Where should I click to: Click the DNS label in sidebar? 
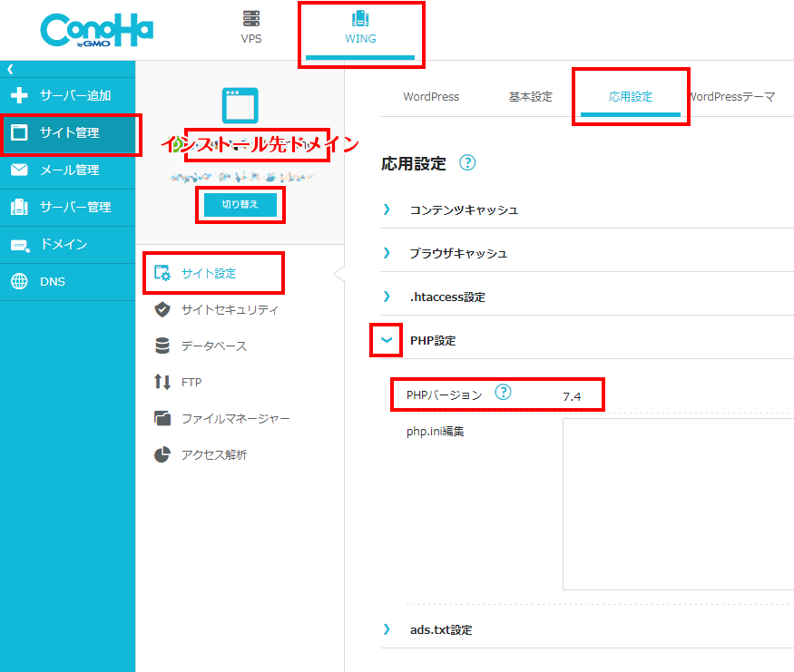click(x=53, y=281)
